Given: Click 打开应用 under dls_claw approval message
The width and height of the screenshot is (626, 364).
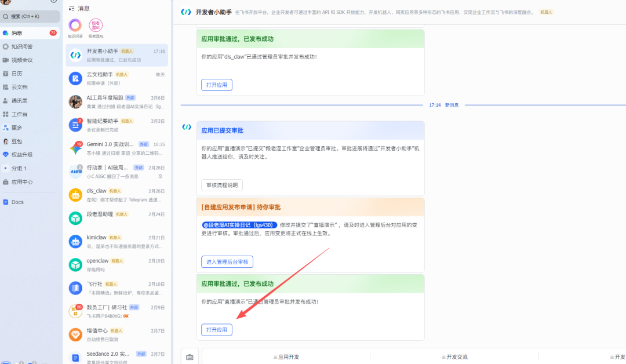Looking at the screenshot, I should click(x=217, y=85).
